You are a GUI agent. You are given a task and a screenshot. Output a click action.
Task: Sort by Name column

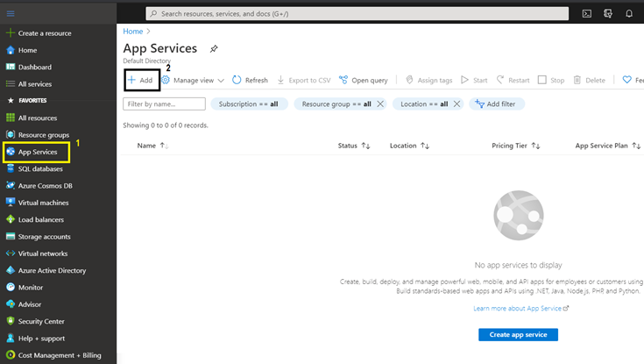pyautogui.click(x=152, y=146)
